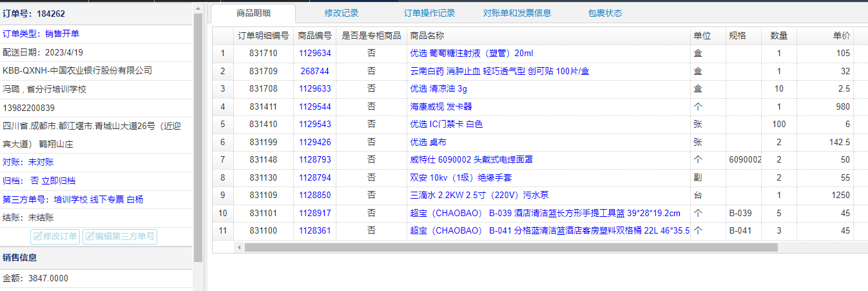Click the 商品编号 column header
This screenshot has height=291, width=868.
pyautogui.click(x=314, y=35)
